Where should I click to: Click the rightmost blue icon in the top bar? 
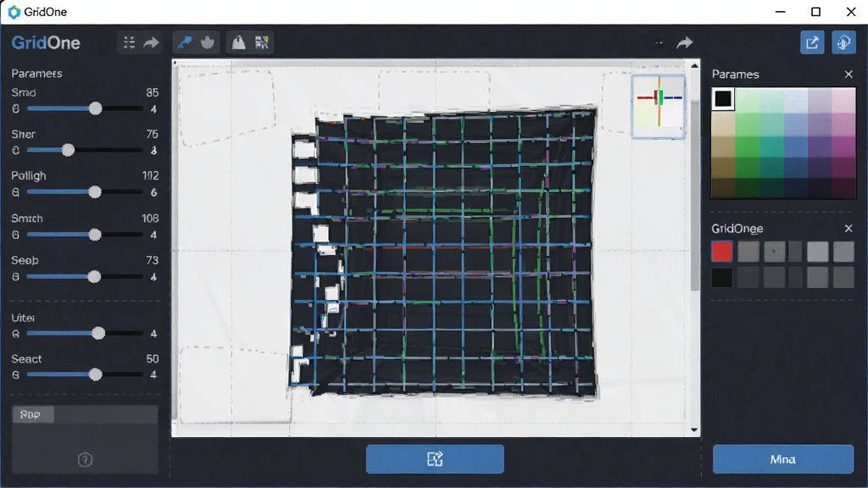coord(843,42)
